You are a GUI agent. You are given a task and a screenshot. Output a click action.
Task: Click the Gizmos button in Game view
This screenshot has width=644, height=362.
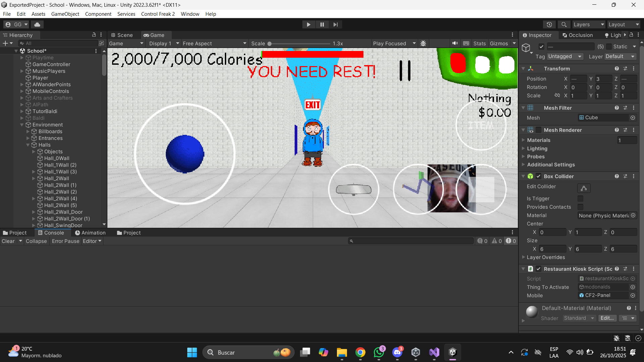tap(499, 43)
